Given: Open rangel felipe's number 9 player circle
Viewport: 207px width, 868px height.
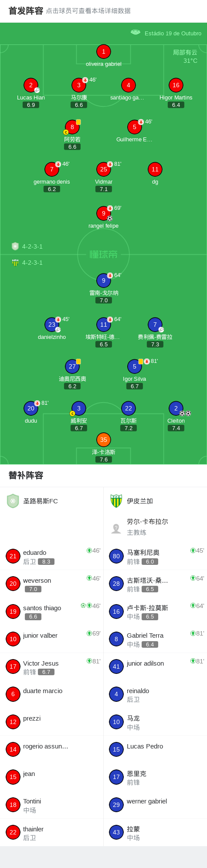Looking at the screenshot, I should pyautogui.click(x=103, y=213).
